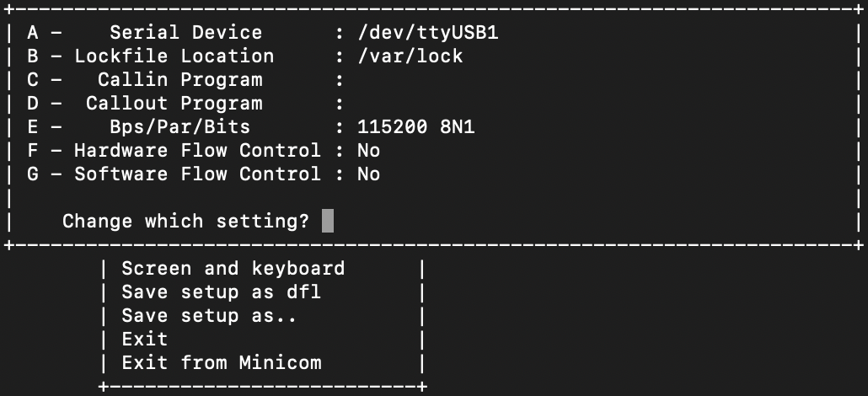Select the Serial Device setting label
Image resolution: width=868 pixels, height=396 pixels.
pos(185,33)
